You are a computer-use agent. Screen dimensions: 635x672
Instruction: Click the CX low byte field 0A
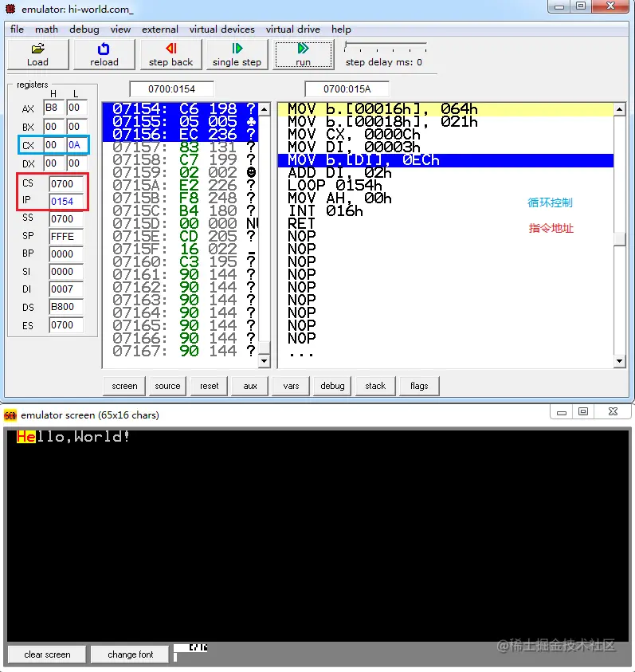tap(76, 145)
